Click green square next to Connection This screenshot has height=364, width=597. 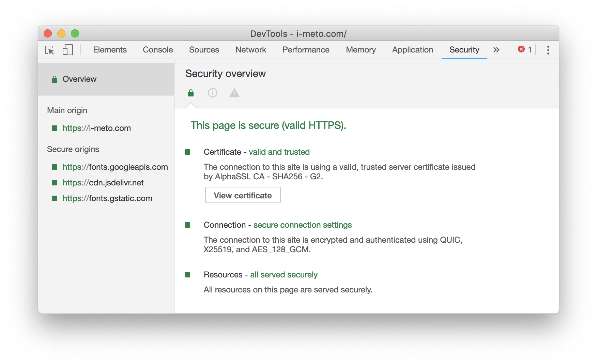(187, 225)
